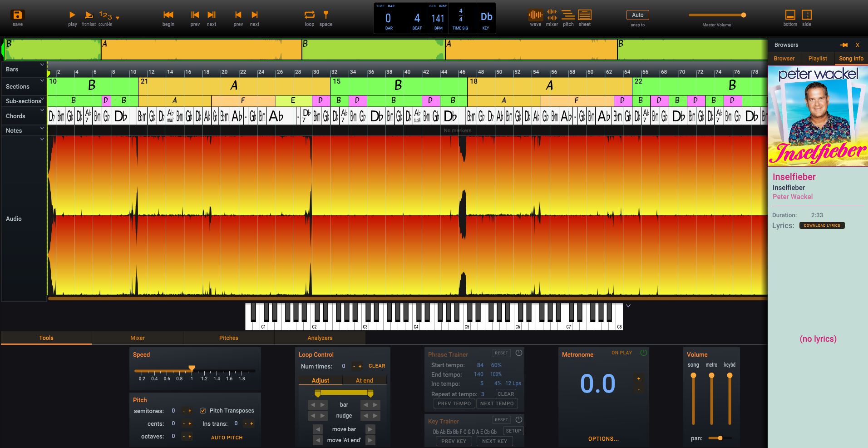Expand the count-in dropdown arrow
Screen dimensions: 868x448
118,18
